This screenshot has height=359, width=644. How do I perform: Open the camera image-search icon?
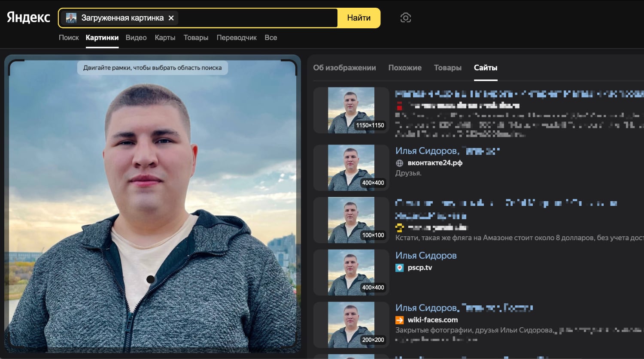405,18
